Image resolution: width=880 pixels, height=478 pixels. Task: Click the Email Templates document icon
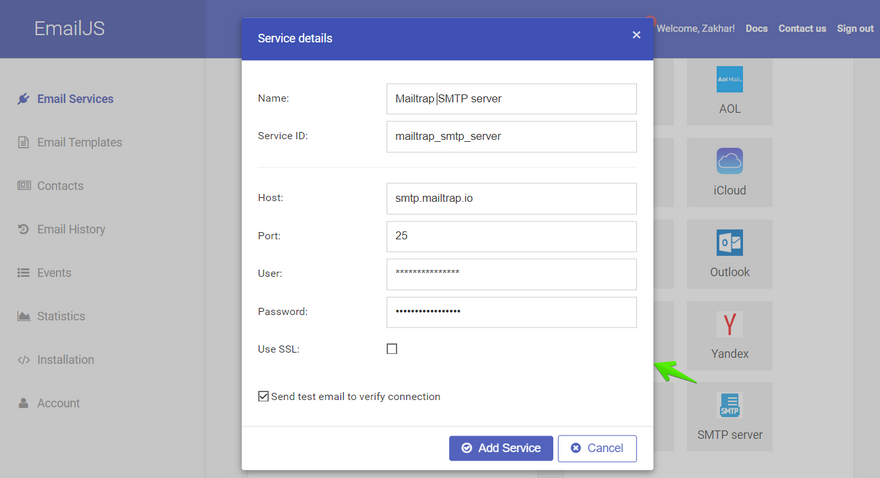click(x=23, y=143)
